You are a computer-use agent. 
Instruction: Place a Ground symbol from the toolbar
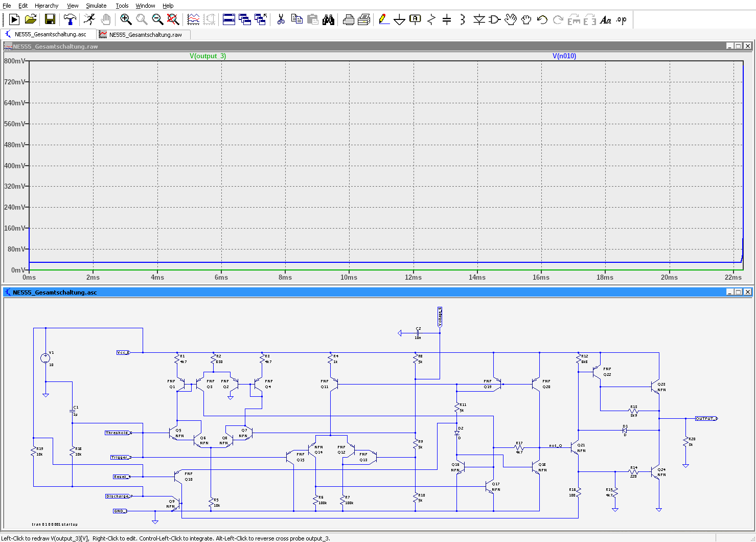(x=400, y=19)
